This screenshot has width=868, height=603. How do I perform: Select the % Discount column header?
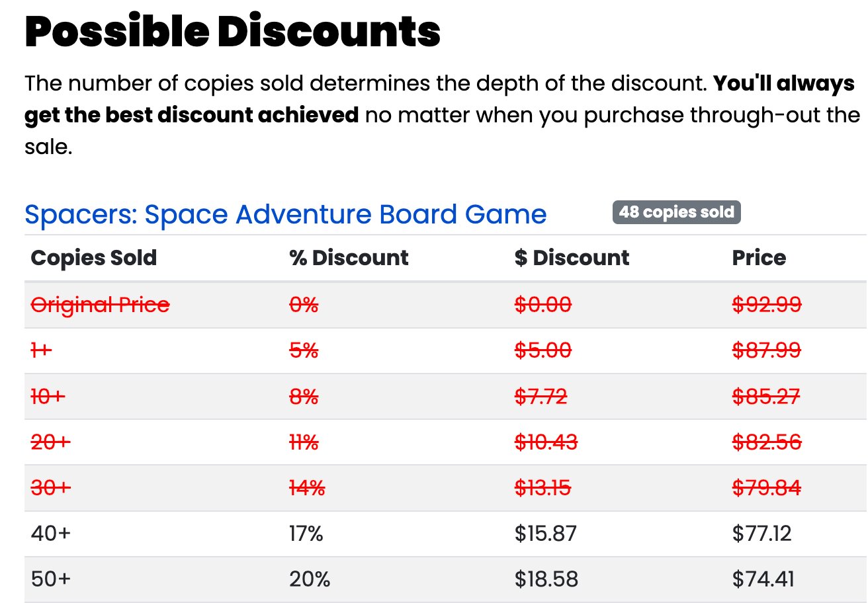coord(349,257)
